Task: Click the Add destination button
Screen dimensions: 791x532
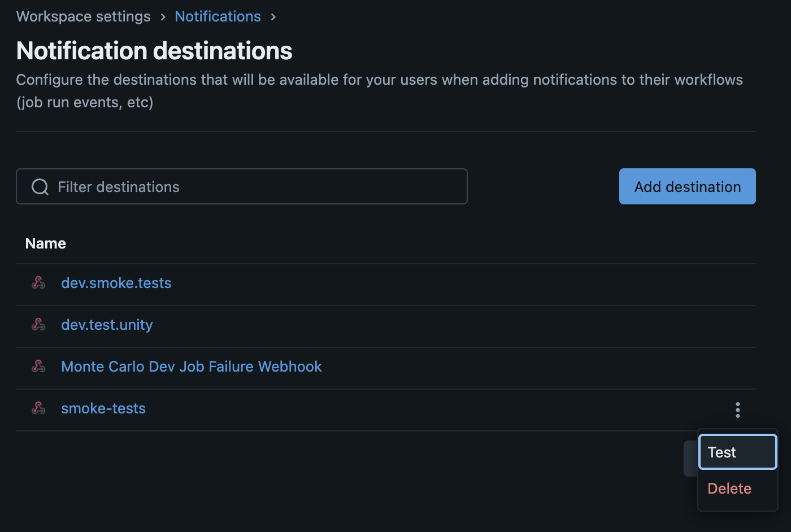Action: click(688, 186)
